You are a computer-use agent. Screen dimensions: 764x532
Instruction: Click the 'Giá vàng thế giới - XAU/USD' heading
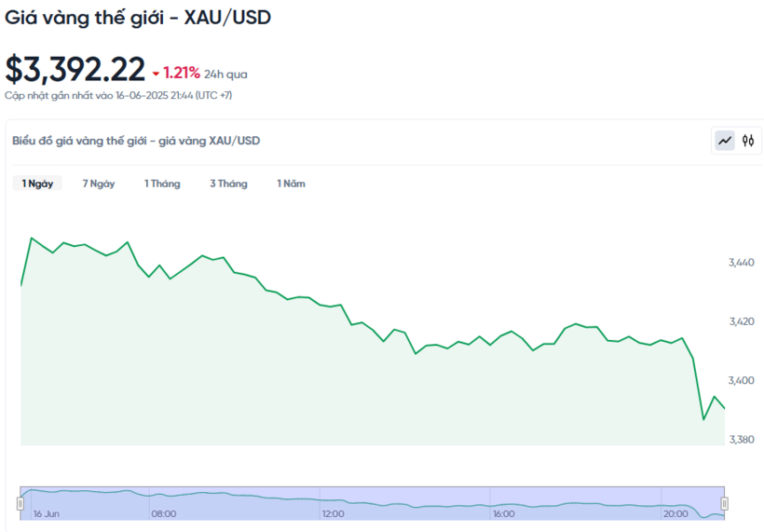pos(139,18)
